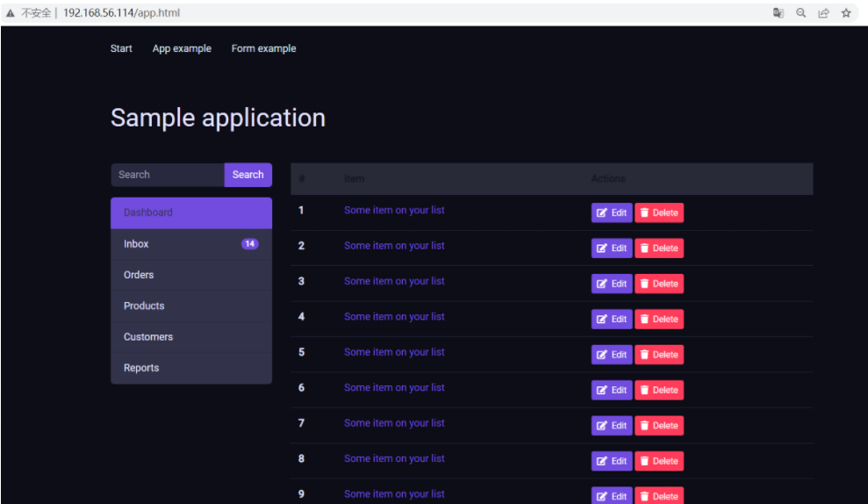Click the zoom magnifier icon in address bar

[x=801, y=13]
